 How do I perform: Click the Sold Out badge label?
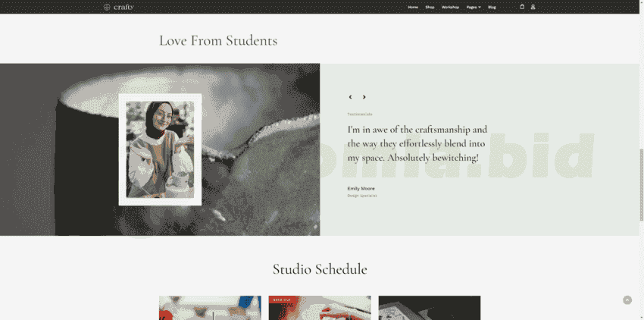tap(282, 300)
